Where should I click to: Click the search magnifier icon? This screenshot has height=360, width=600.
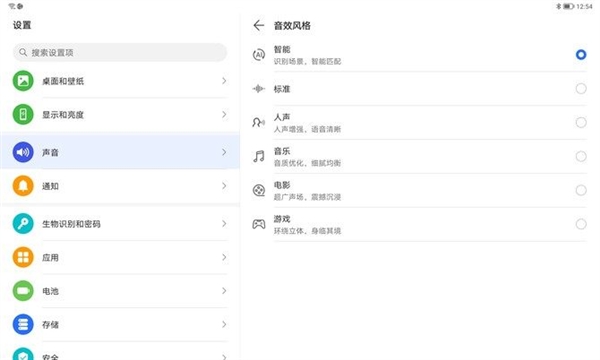point(23,52)
